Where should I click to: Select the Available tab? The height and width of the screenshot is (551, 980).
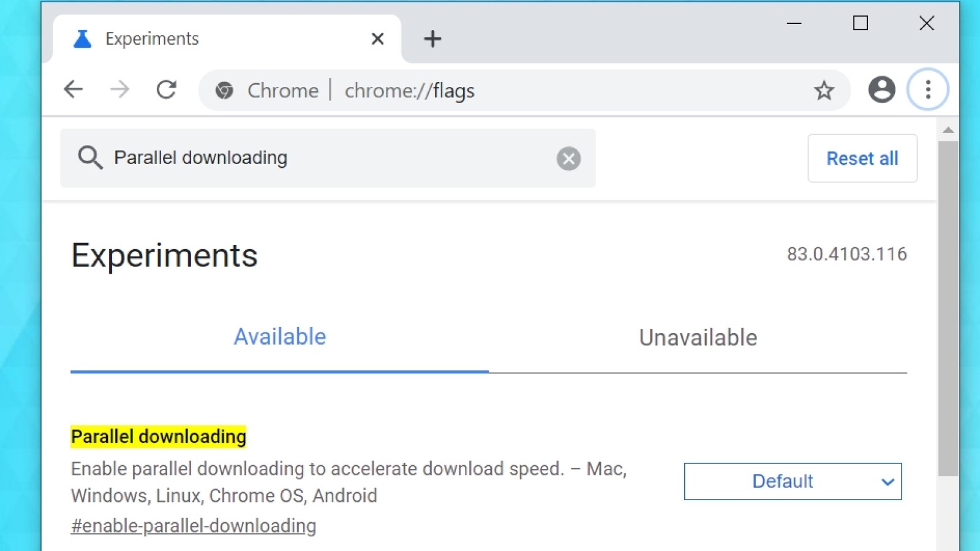point(279,336)
